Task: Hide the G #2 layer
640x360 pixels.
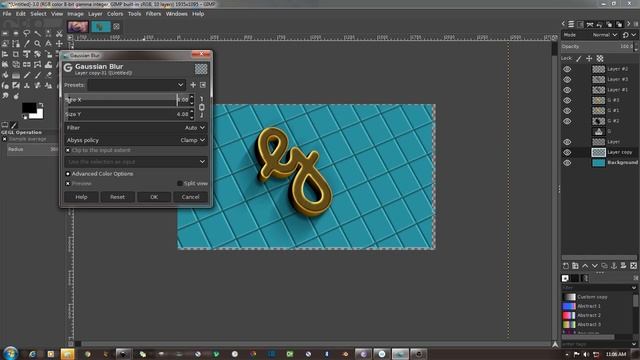Action: coord(567,121)
